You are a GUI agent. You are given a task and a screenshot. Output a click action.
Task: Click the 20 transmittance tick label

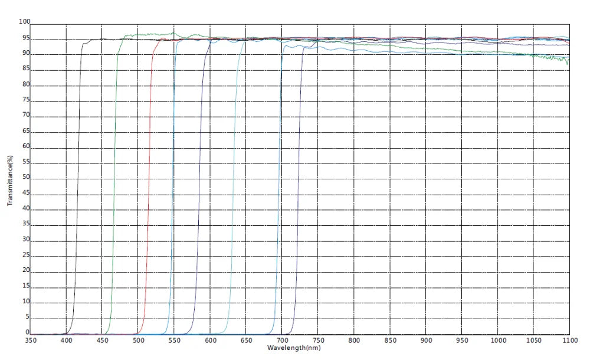[x=26, y=270]
